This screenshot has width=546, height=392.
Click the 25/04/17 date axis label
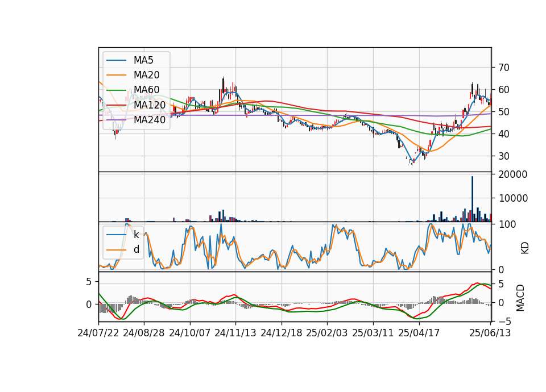[419, 333]
